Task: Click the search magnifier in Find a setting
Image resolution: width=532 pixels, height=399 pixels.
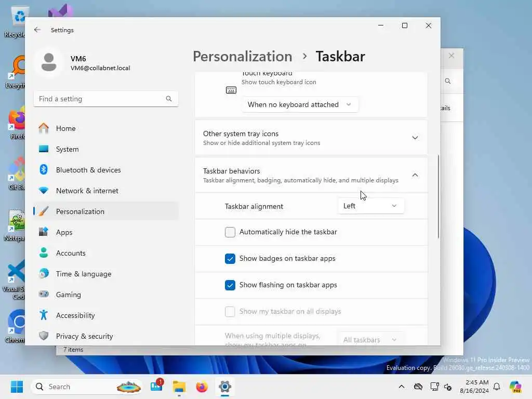Action: point(169,99)
